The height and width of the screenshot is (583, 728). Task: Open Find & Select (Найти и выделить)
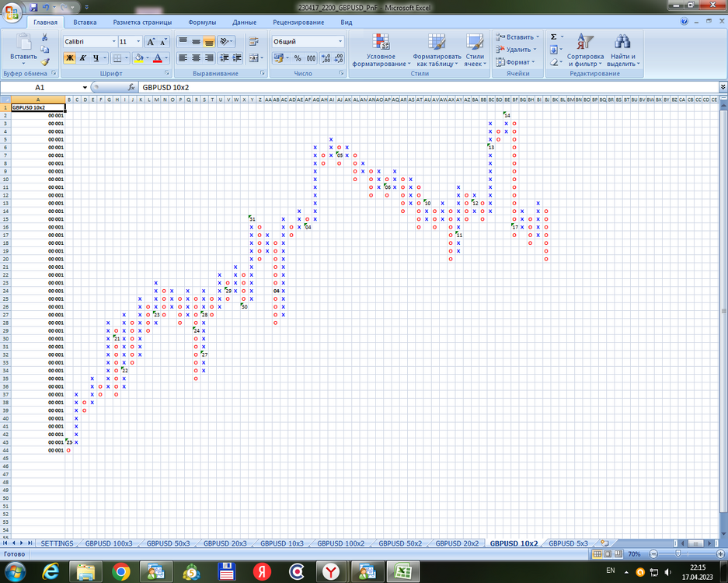click(x=623, y=51)
